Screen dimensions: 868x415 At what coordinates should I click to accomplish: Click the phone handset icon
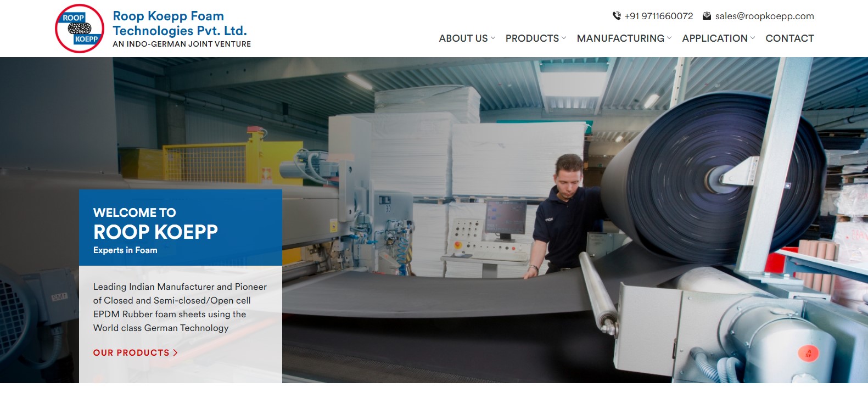pyautogui.click(x=617, y=16)
